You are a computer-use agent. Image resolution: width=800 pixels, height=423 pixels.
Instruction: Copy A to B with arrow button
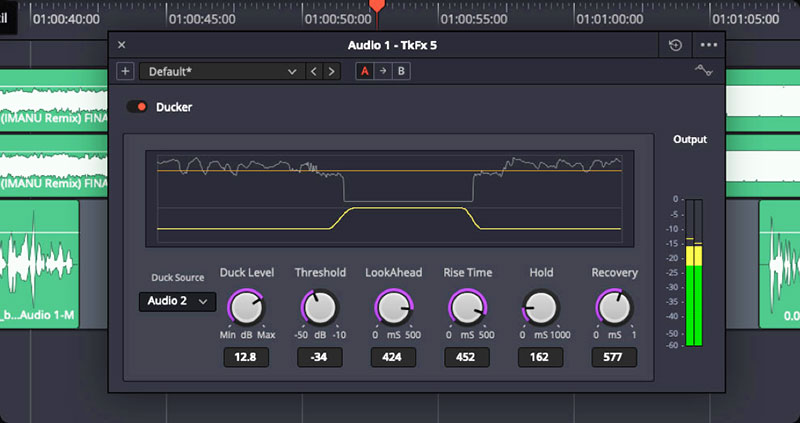point(383,71)
